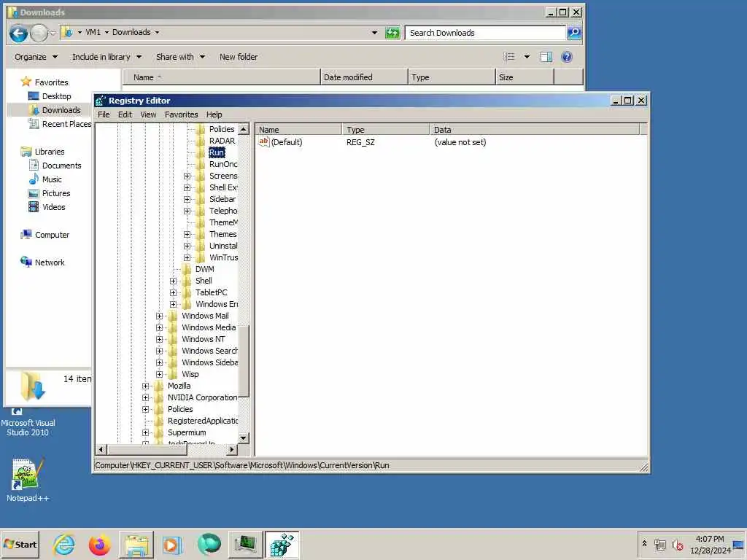Expand the Windows NT registry key

[159, 339]
